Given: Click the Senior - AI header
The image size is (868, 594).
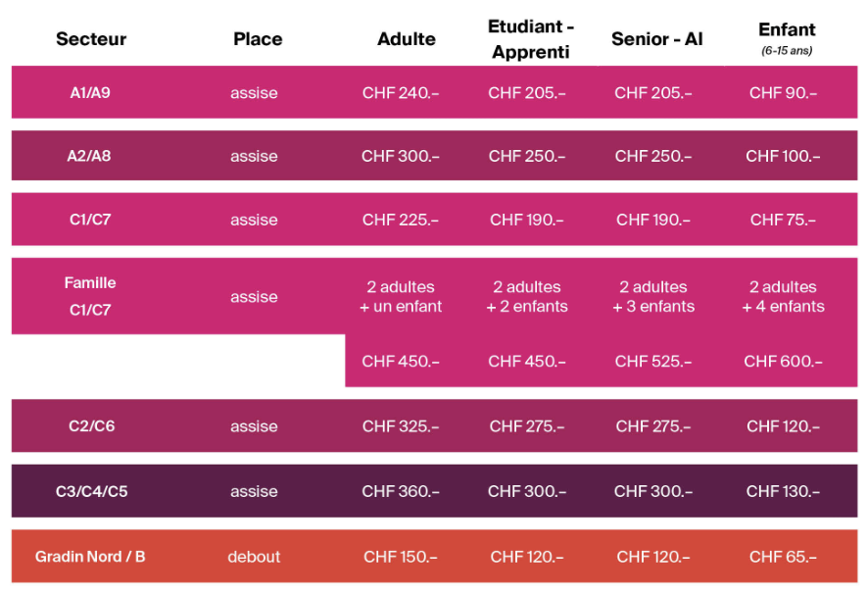Looking at the screenshot, I should (x=656, y=40).
